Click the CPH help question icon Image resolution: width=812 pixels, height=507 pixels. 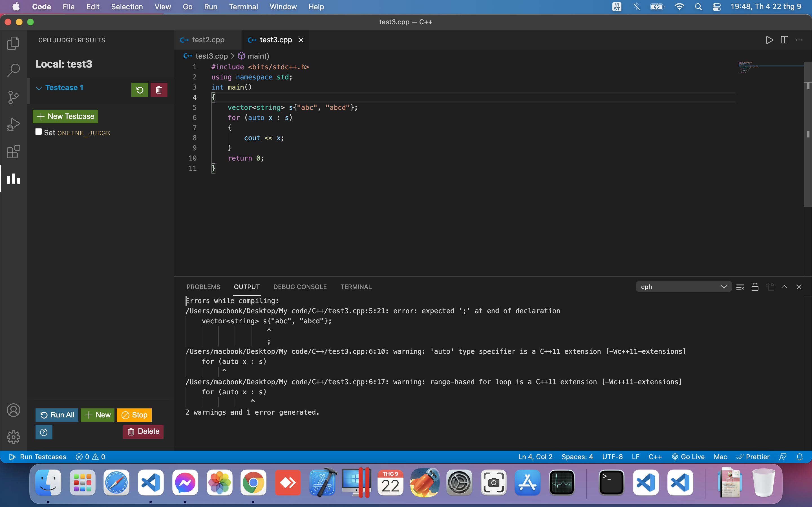point(44,432)
